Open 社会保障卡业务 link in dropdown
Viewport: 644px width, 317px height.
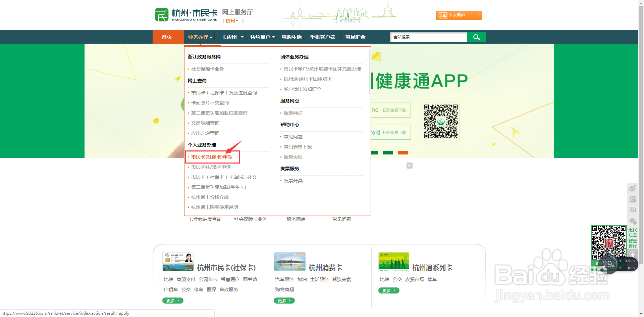(x=207, y=69)
